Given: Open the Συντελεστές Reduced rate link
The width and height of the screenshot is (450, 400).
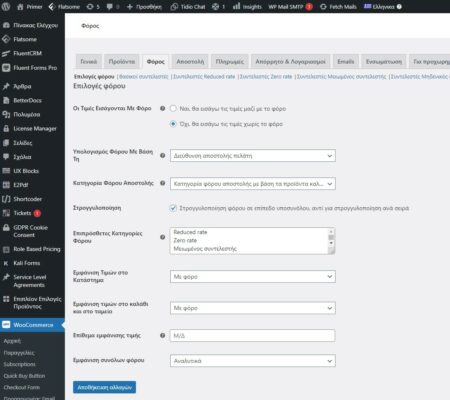Looking at the screenshot, I should (204, 77).
